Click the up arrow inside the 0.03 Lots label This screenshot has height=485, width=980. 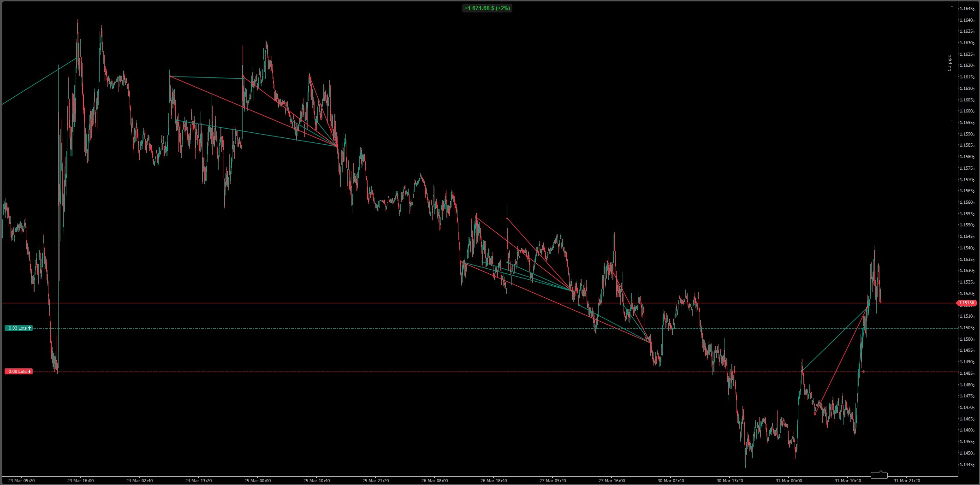[30, 328]
